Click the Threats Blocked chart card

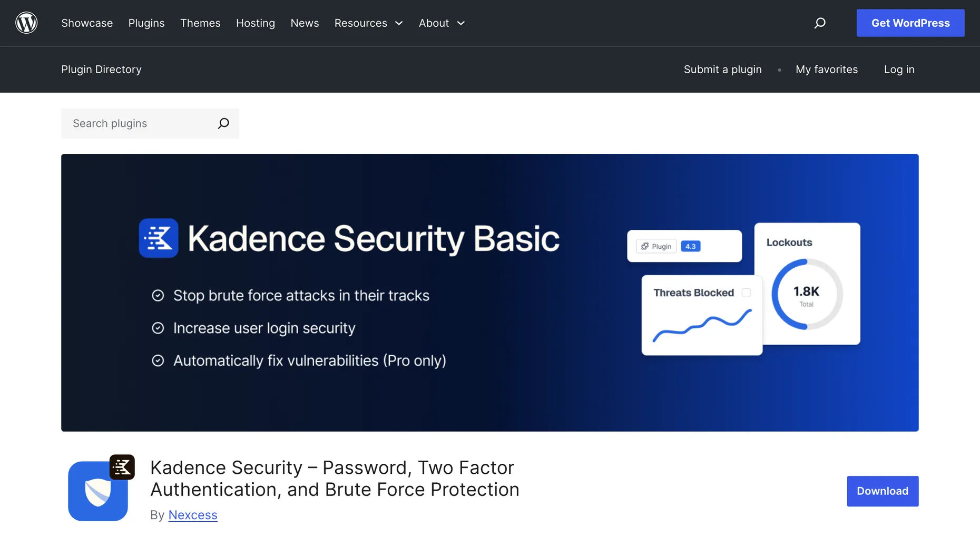pos(702,315)
